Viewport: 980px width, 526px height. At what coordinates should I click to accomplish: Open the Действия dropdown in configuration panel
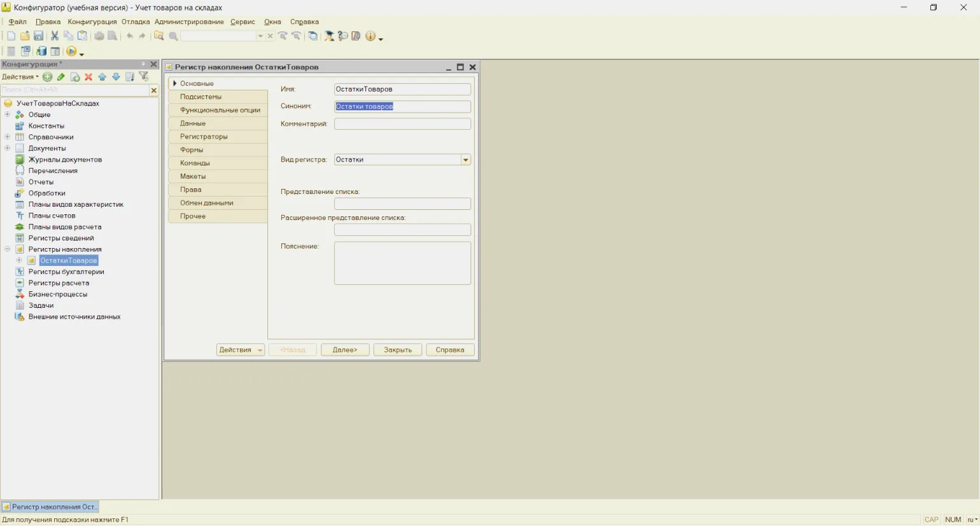click(20, 77)
